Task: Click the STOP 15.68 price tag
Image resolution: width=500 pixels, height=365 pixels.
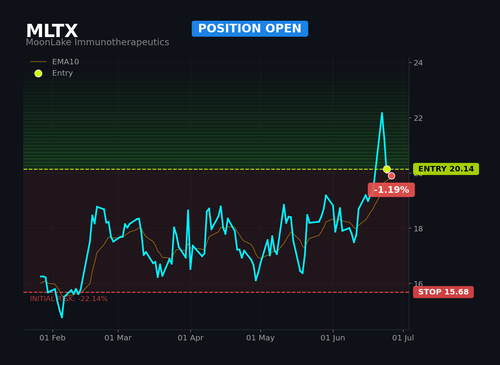Action: (443, 292)
